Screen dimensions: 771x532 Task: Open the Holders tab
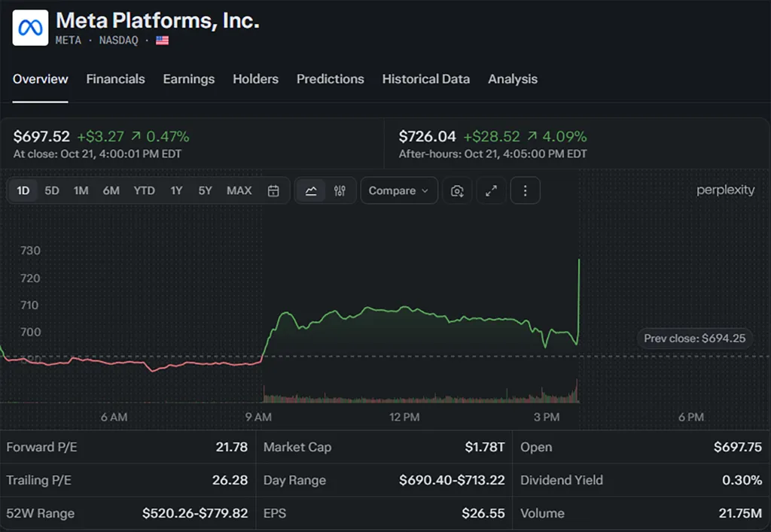[256, 79]
